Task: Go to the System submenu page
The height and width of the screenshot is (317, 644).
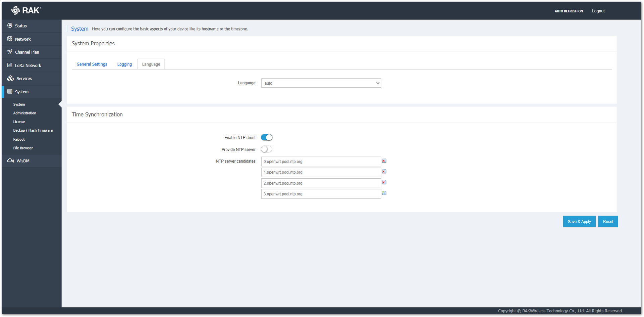Action: click(x=19, y=104)
